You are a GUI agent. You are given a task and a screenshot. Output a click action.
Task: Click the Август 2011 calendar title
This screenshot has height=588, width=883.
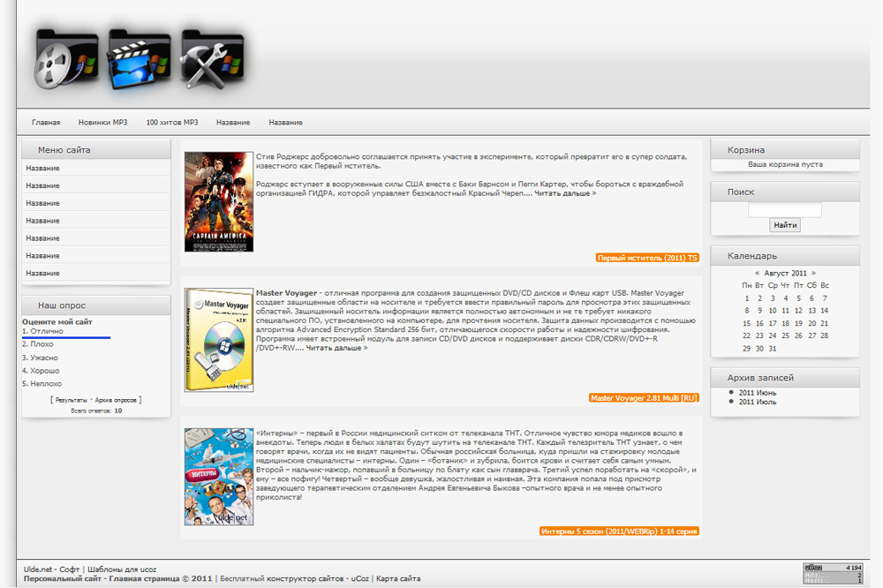click(x=785, y=273)
